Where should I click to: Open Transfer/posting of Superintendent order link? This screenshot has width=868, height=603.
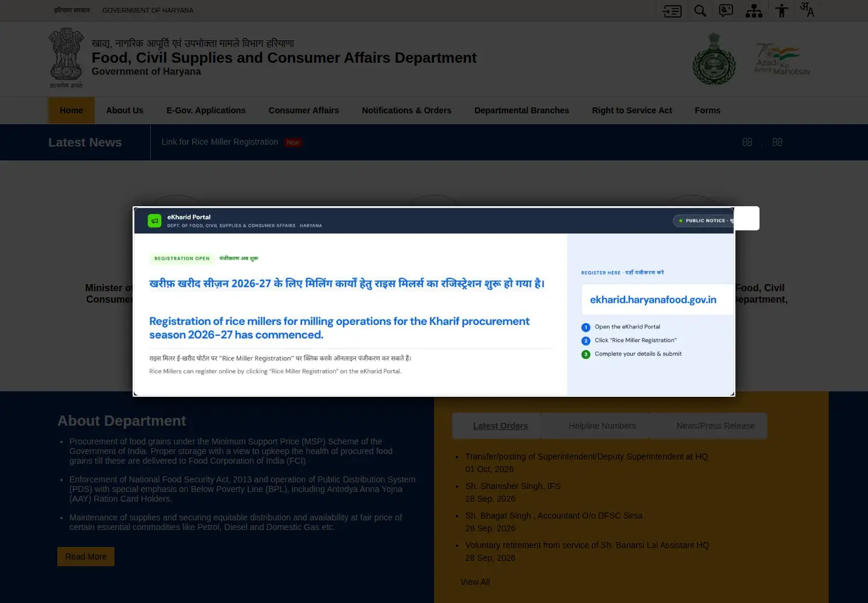pos(587,456)
